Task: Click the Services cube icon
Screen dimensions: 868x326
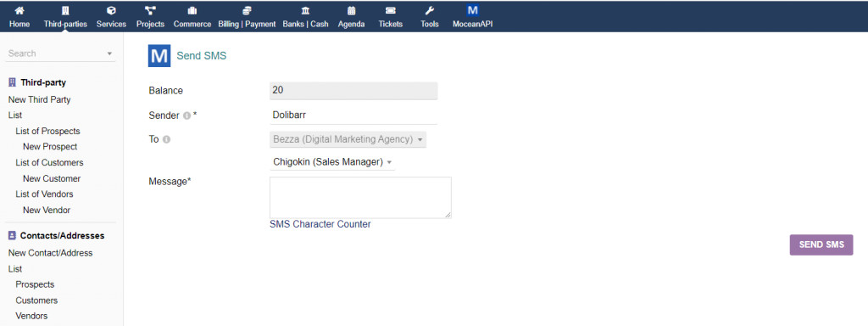Action: point(111,10)
